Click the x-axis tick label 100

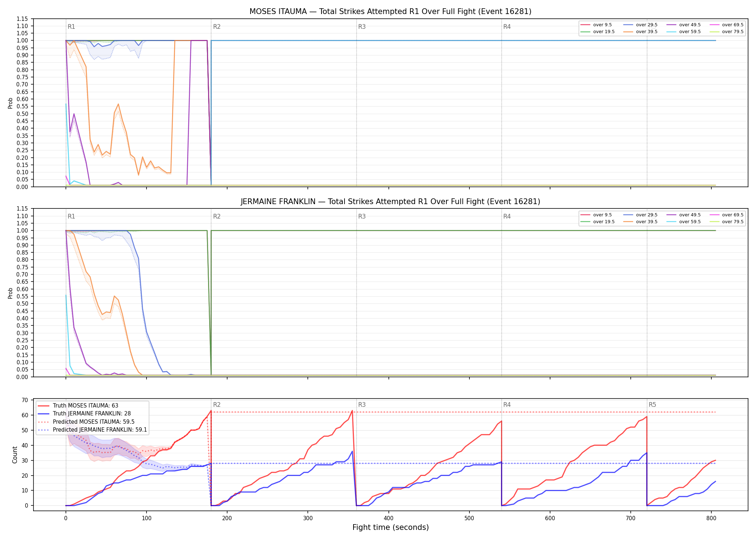click(x=146, y=518)
